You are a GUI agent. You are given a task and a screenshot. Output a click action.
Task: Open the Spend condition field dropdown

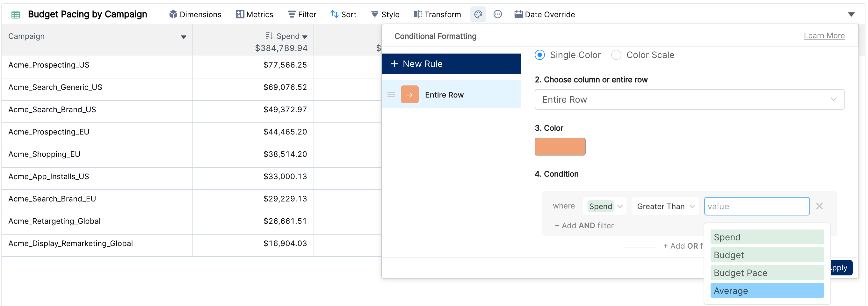pos(604,206)
